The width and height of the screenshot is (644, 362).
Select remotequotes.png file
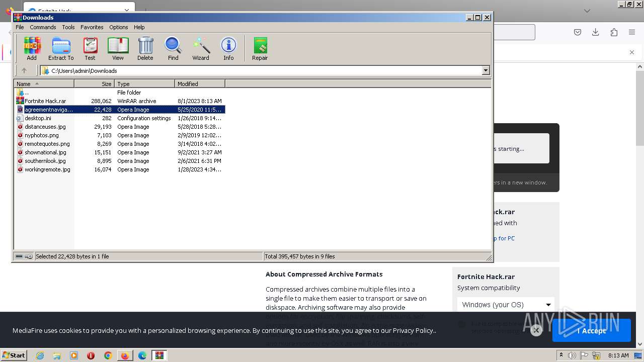[x=120, y=144]
